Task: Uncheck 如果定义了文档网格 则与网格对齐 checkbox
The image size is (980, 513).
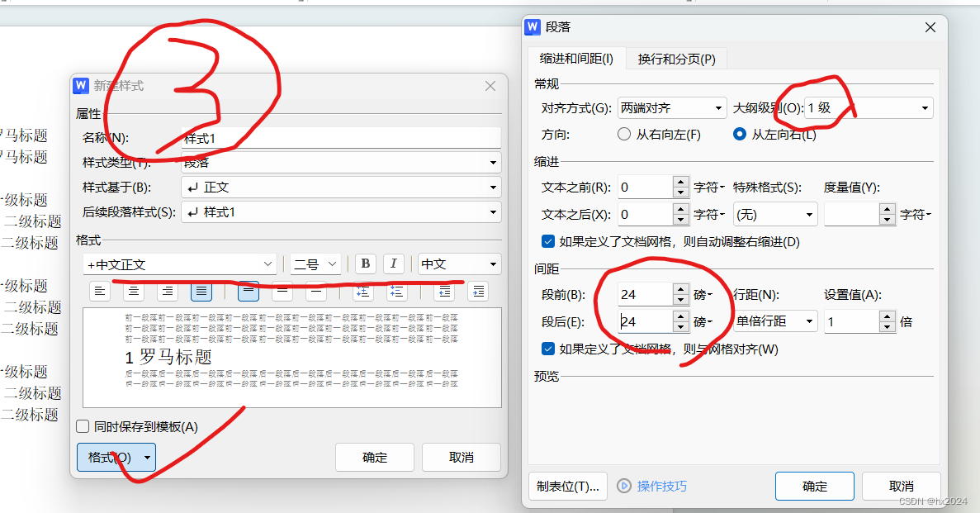Action: pos(548,349)
